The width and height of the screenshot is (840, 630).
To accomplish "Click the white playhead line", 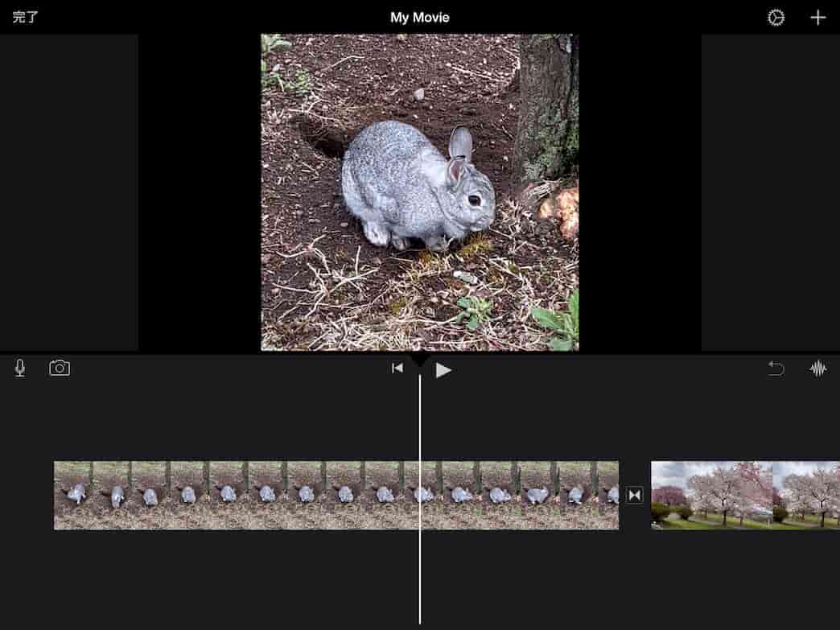I will tap(419, 498).
